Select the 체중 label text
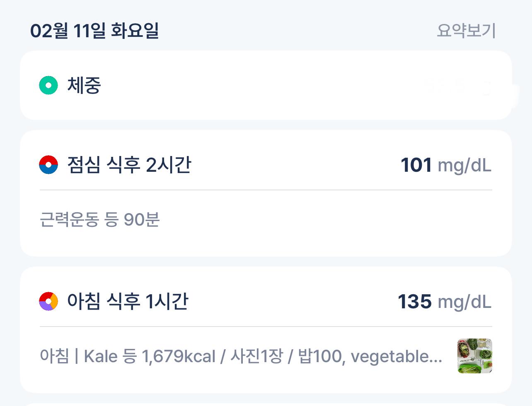 [x=84, y=85]
